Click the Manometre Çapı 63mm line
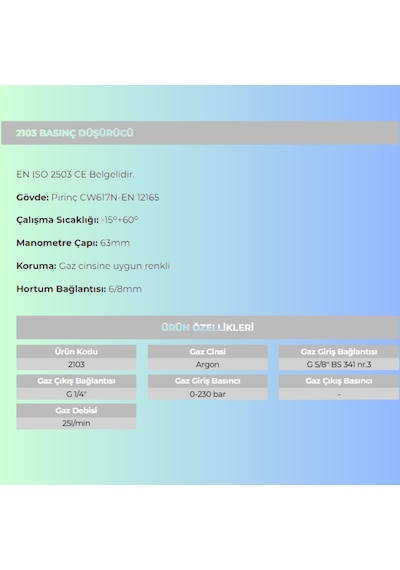Viewport: 400px width, 570px height. 73,243
